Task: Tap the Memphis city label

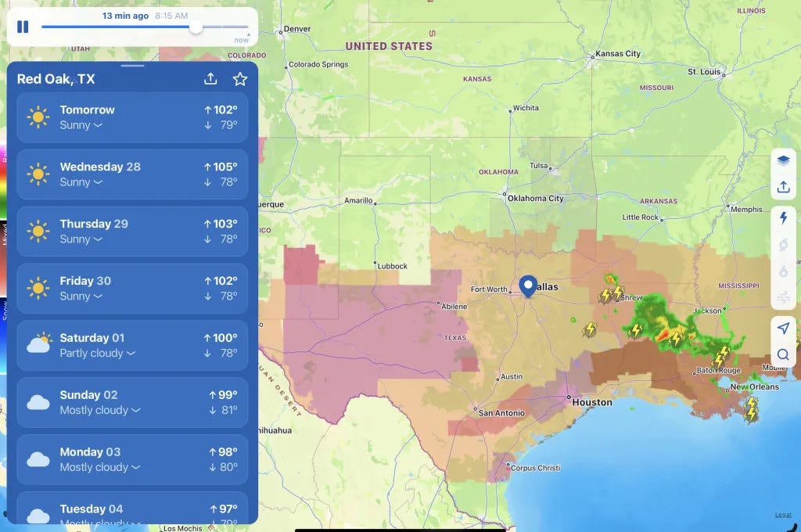Action: pos(746,210)
